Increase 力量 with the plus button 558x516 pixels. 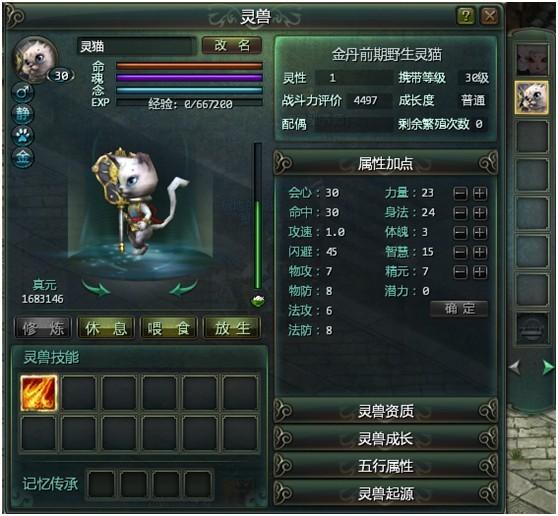(480, 193)
